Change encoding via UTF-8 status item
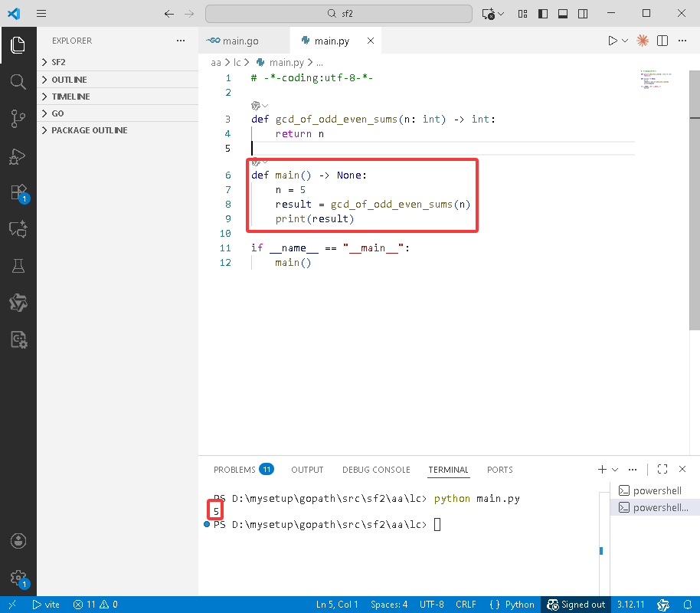 point(432,605)
